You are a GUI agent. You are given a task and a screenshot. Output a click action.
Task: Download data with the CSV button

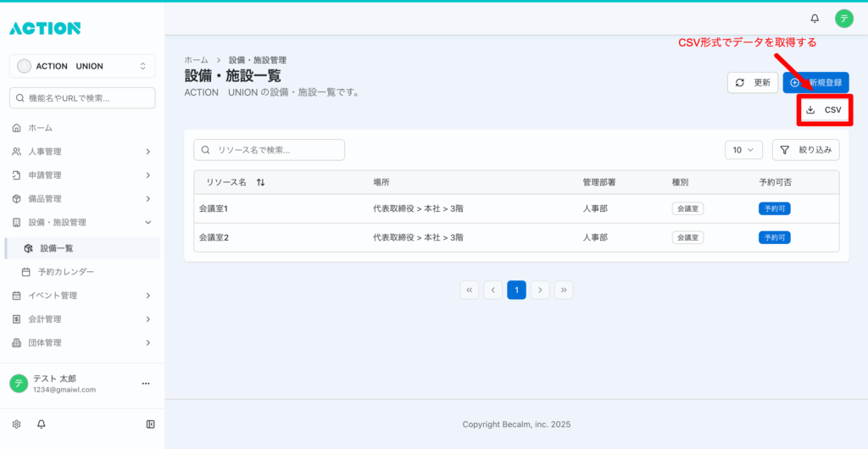824,110
